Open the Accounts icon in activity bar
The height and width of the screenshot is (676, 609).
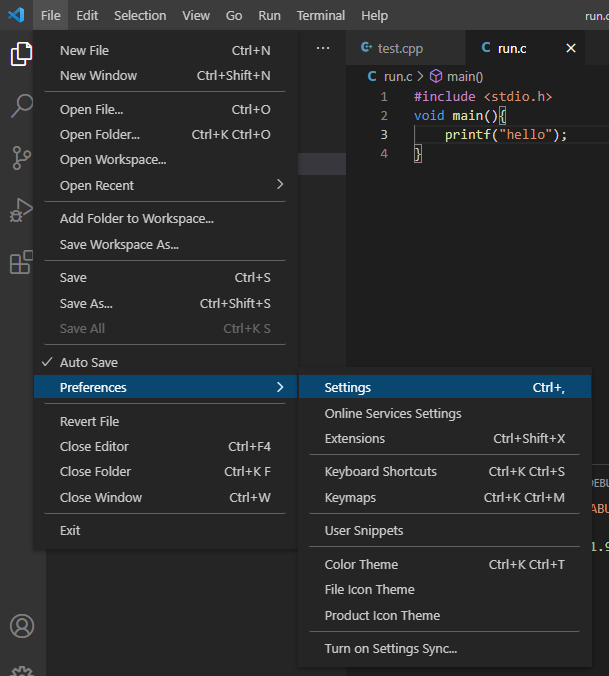click(22, 626)
